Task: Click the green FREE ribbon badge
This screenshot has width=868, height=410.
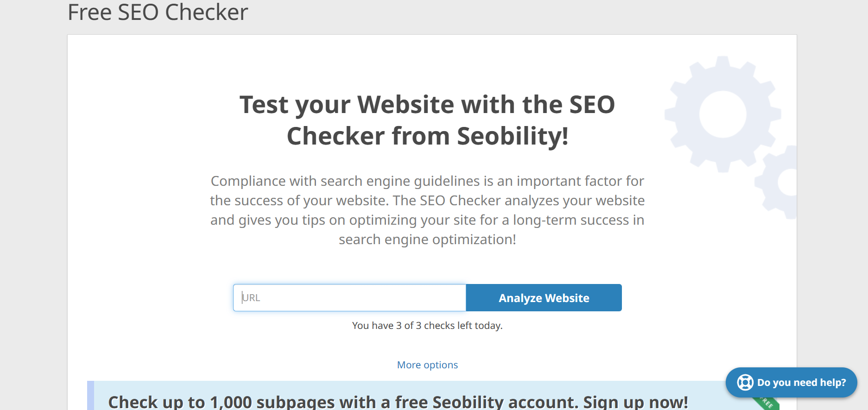Action: pyautogui.click(x=766, y=403)
